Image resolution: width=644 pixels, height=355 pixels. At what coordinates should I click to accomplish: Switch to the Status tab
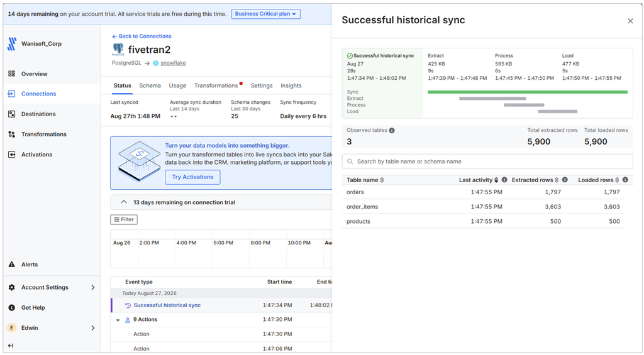[123, 85]
